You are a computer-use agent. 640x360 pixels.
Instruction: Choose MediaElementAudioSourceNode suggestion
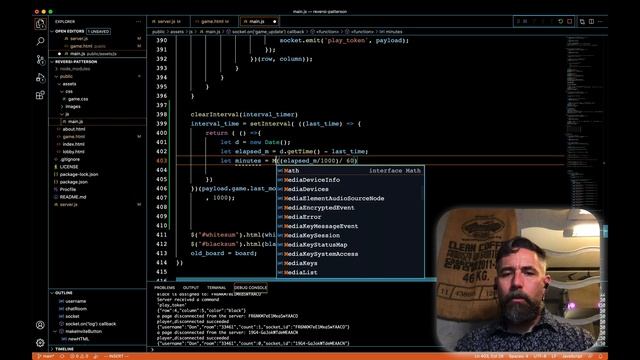pyautogui.click(x=350, y=198)
